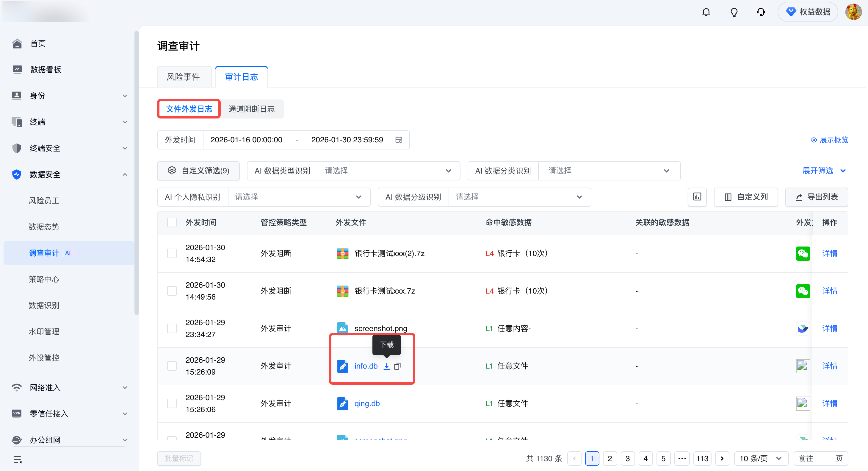The height and width of the screenshot is (471, 868).
Task: Select 调查审计 in the sidebar
Action: [69, 253]
